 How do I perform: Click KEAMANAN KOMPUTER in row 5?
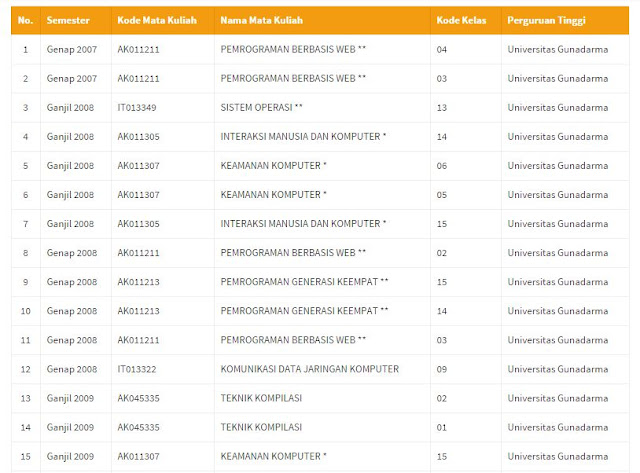pos(270,166)
